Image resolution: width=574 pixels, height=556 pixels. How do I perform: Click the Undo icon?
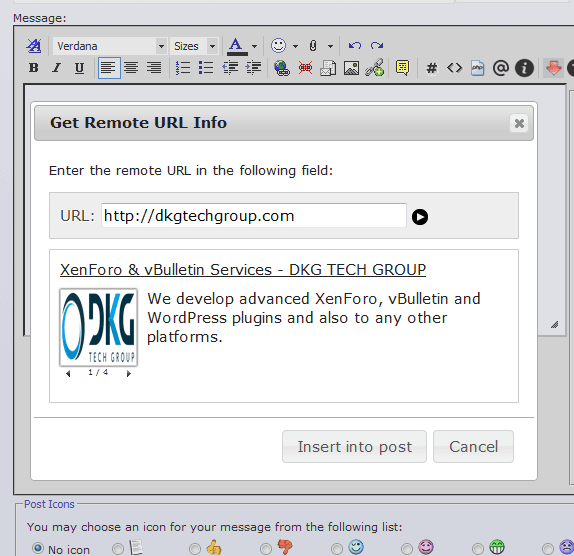(354, 46)
